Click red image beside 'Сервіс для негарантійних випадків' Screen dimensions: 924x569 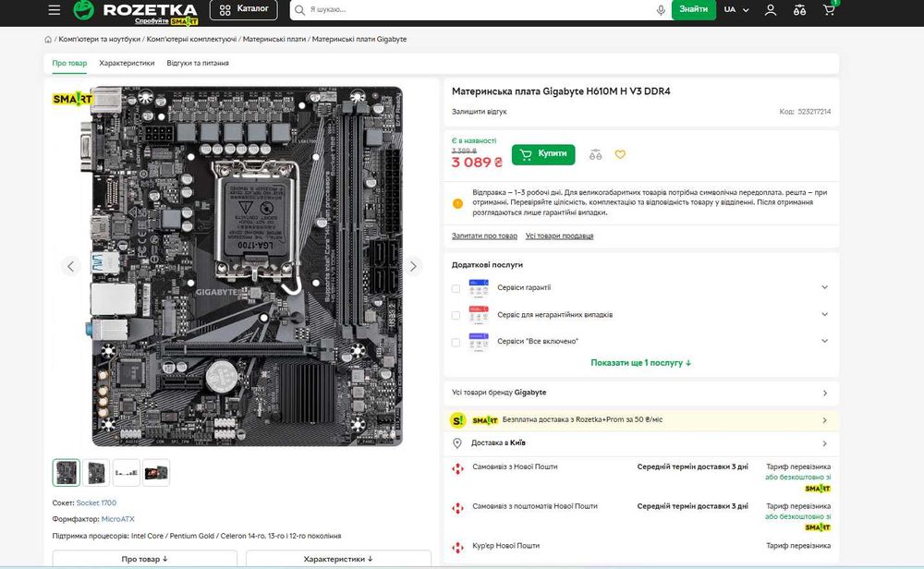[x=479, y=315]
